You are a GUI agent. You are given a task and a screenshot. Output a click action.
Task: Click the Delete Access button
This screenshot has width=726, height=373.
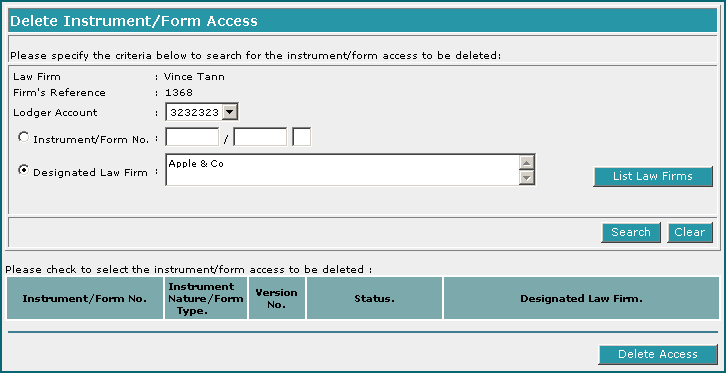pyautogui.click(x=658, y=354)
